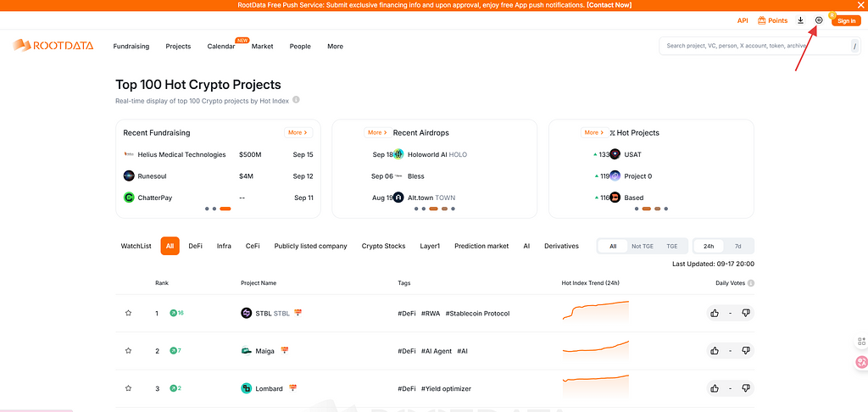Click the Hot Index info icon
Image resolution: width=868 pixels, height=412 pixels.
[x=296, y=100]
